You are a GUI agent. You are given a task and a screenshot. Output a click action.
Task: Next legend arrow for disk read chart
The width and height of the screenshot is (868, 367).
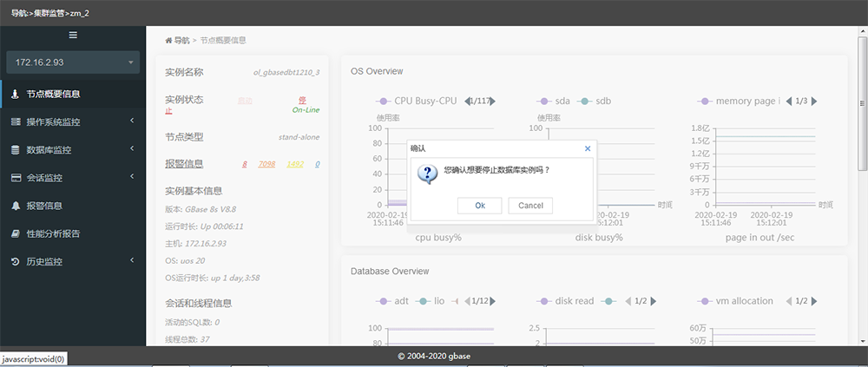(654, 301)
